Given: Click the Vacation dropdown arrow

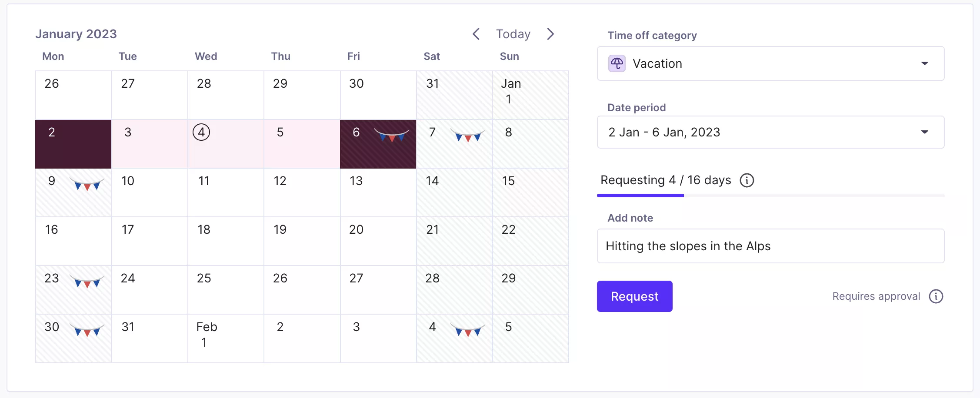Looking at the screenshot, I should [924, 63].
